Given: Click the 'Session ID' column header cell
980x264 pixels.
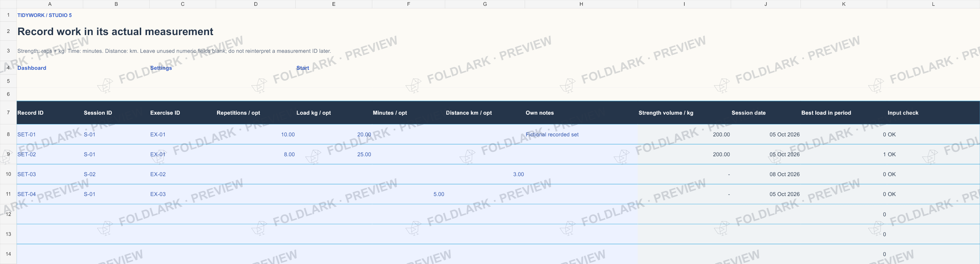Looking at the screenshot, I should point(116,113).
